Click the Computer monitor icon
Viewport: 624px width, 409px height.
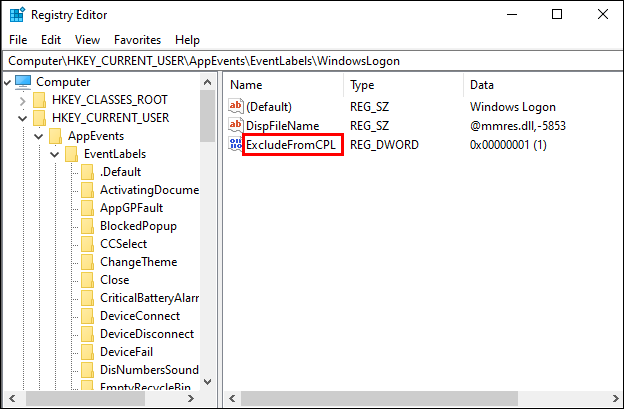pos(23,82)
